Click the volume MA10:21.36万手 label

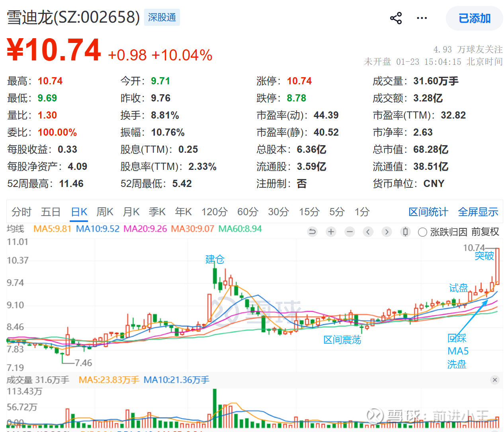pos(176,380)
